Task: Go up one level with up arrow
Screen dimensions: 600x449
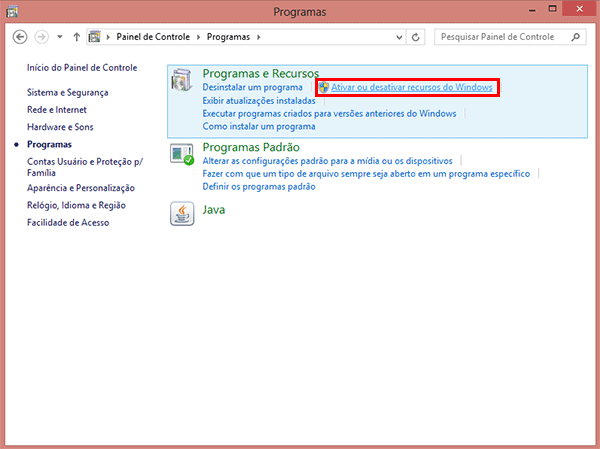Action: click(76, 37)
